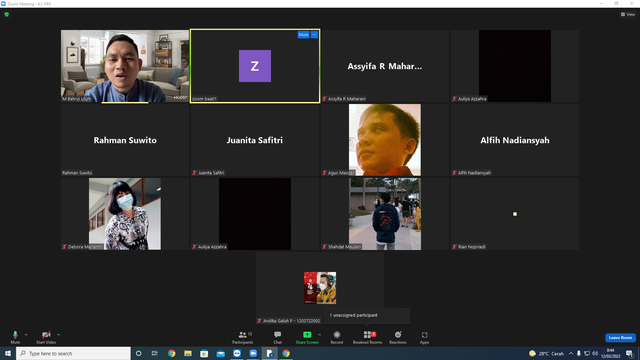Screen dimensions: 640x360
Task: Expand the audio options arrow beside Mute
Action: coord(26,335)
